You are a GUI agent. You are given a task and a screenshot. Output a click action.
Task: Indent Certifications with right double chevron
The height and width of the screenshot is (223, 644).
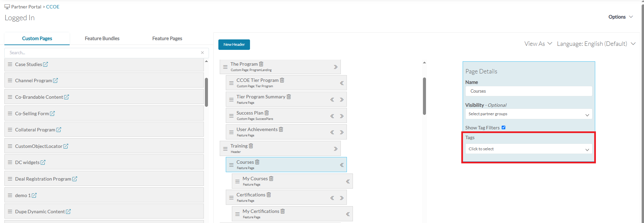(x=342, y=198)
